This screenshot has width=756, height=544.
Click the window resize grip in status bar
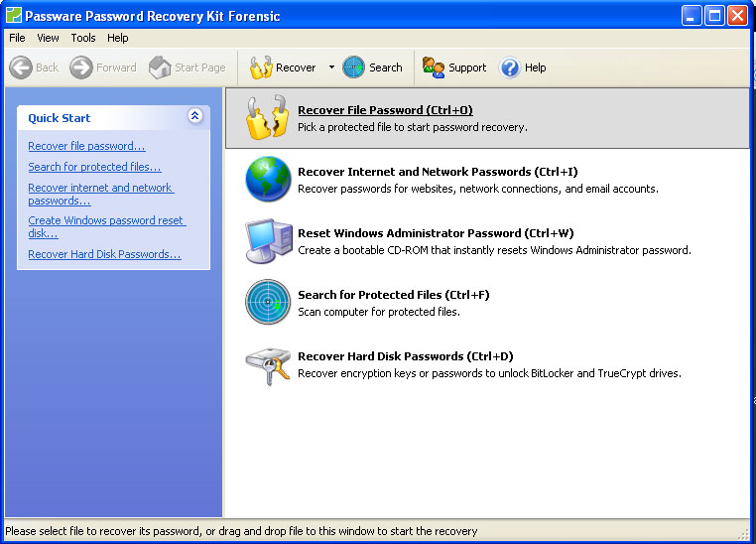744,533
